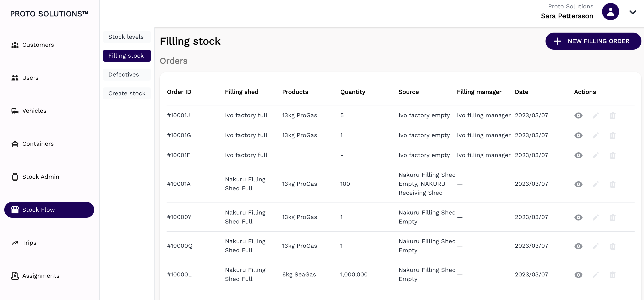Edit order #10001F pencil icon
644x300 pixels.
click(x=595, y=155)
